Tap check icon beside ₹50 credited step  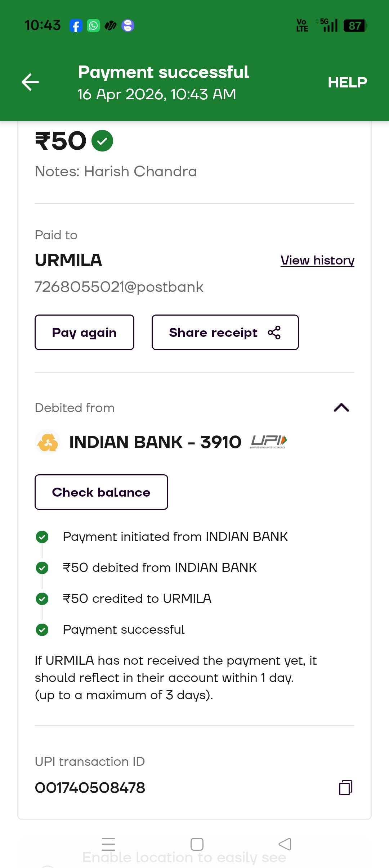pyautogui.click(x=42, y=599)
